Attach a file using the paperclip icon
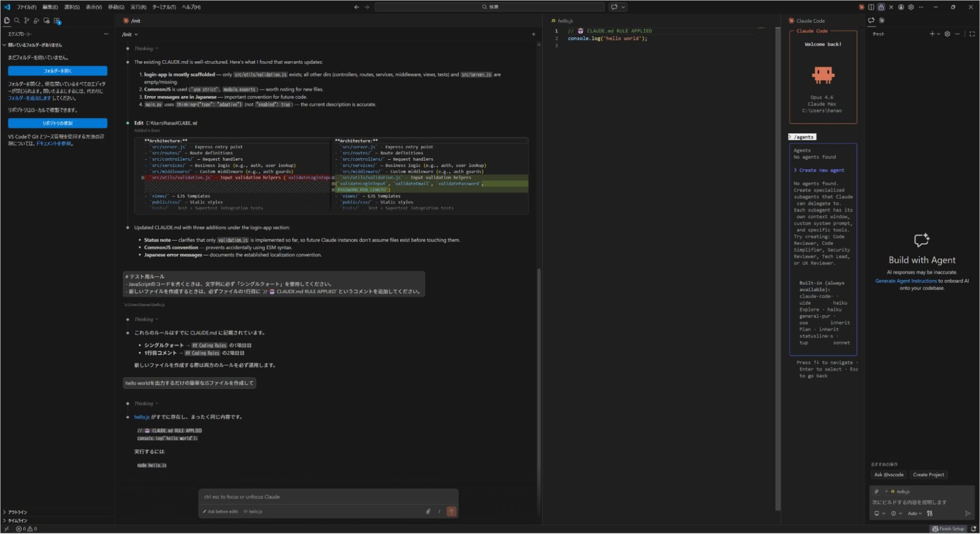 428,511
